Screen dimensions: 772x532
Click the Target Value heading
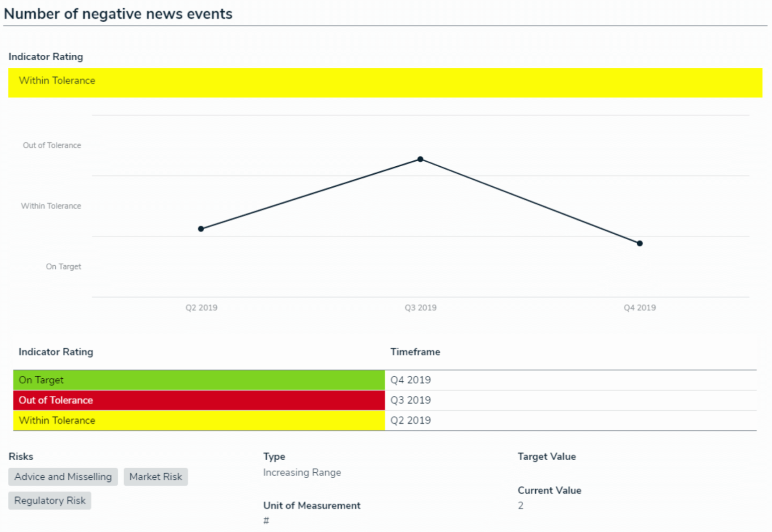click(546, 456)
